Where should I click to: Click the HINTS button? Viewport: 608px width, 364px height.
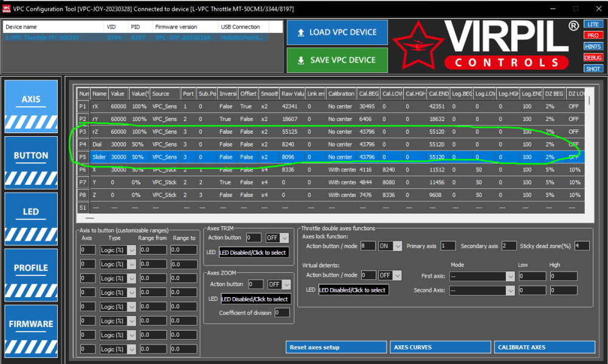pos(593,47)
